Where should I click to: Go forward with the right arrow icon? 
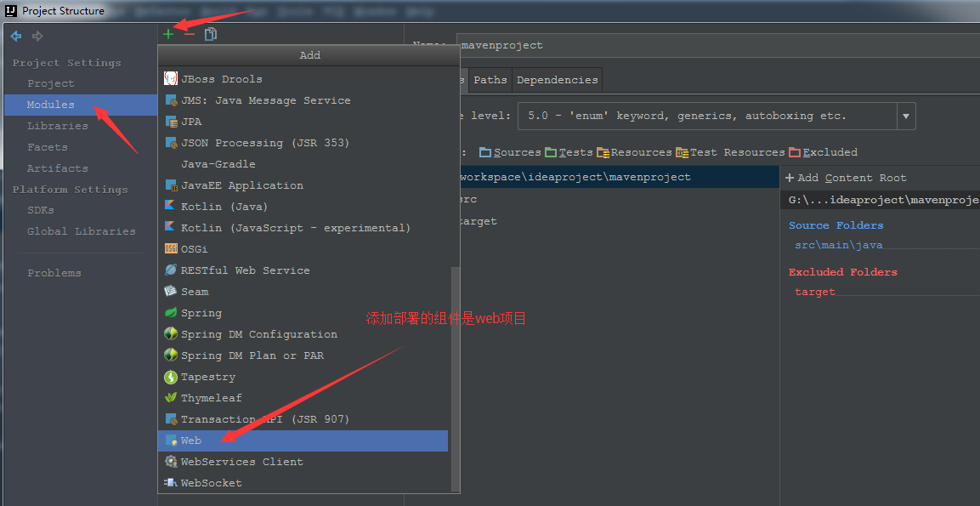37,37
